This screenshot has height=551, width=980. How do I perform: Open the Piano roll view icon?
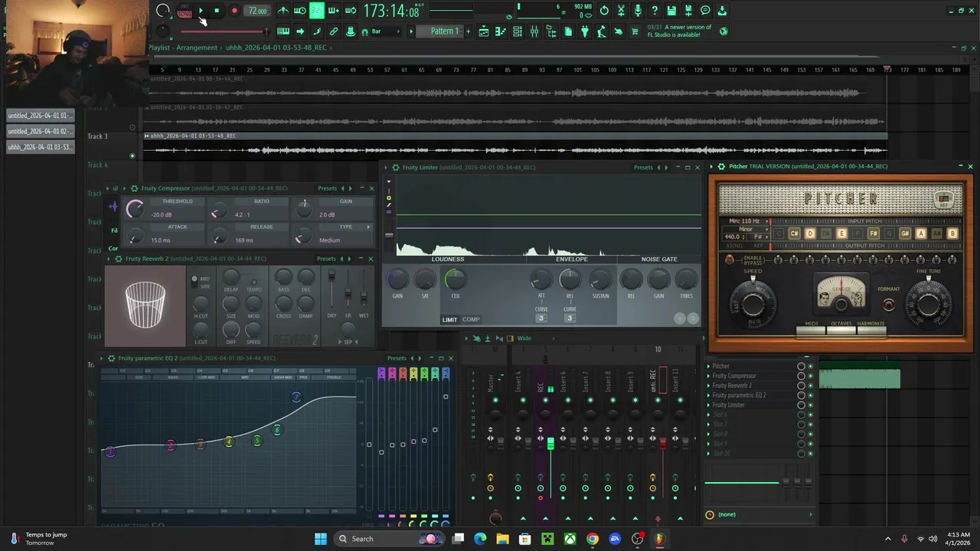coord(501,31)
